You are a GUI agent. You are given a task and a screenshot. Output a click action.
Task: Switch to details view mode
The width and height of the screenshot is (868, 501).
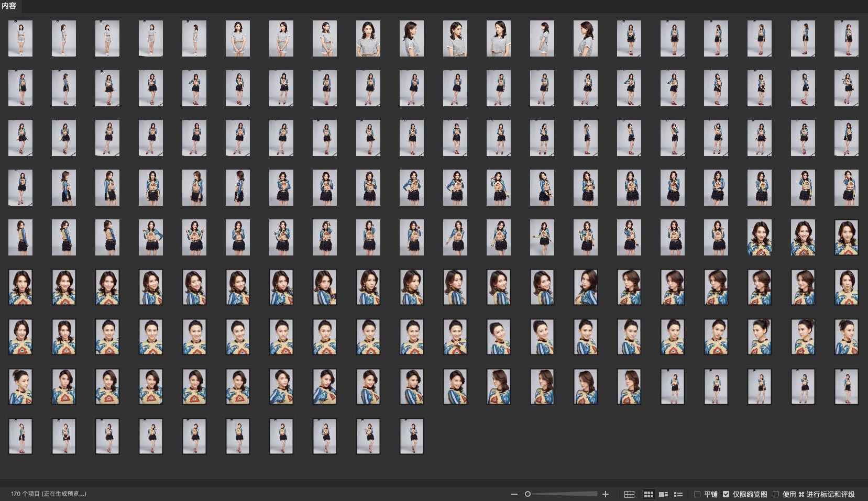(663, 494)
